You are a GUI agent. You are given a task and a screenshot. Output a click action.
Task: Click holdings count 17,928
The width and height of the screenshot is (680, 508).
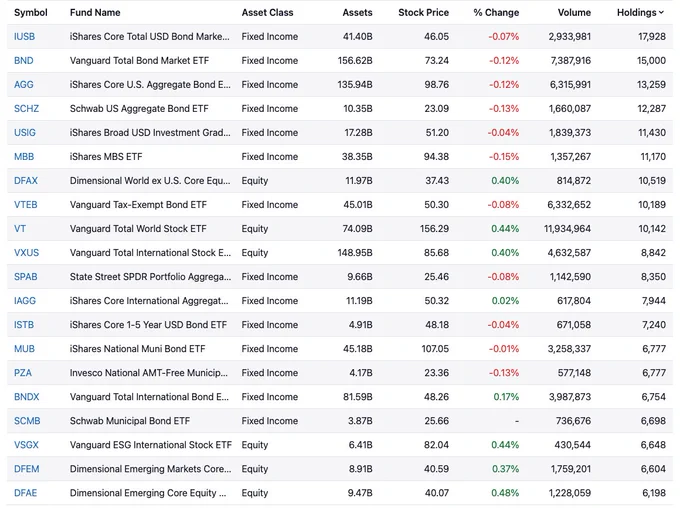tap(652, 36)
